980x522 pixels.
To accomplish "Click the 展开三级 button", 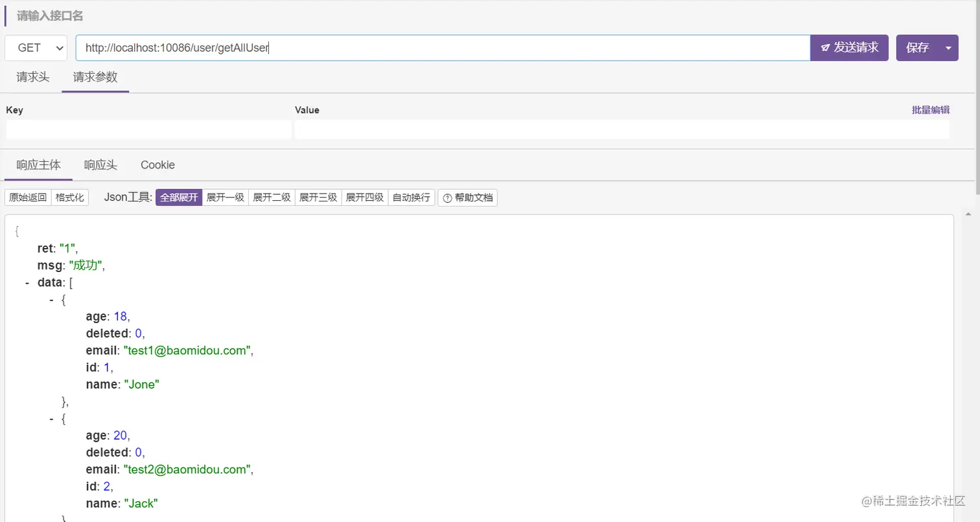I will point(319,198).
